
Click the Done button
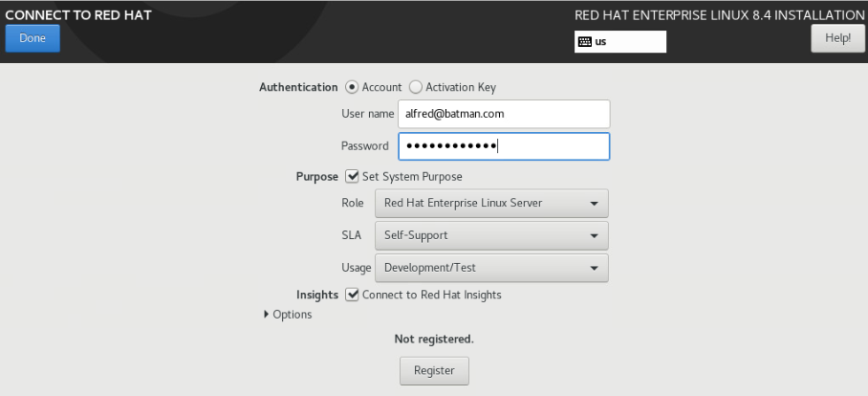(x=33, y=38)
